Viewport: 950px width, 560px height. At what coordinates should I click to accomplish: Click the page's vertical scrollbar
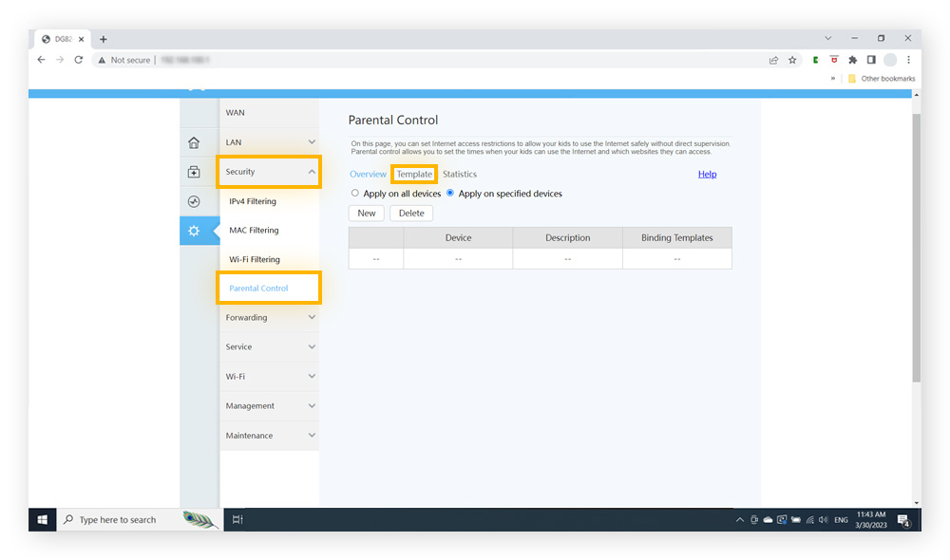pyautogui.click(x=916, y=247)
